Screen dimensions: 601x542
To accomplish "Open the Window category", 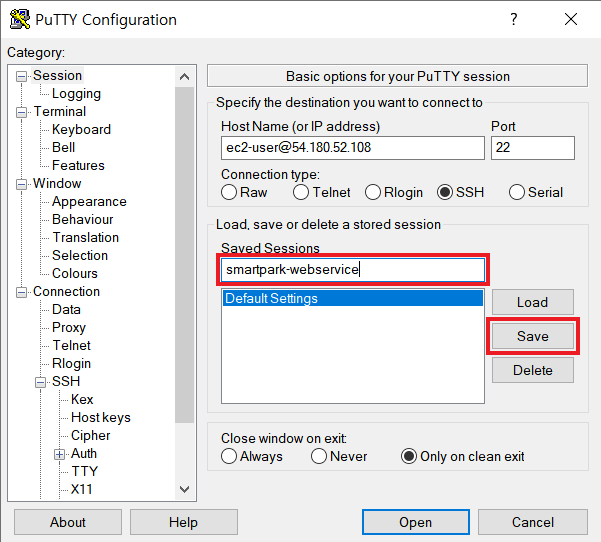I will [57, 184].
